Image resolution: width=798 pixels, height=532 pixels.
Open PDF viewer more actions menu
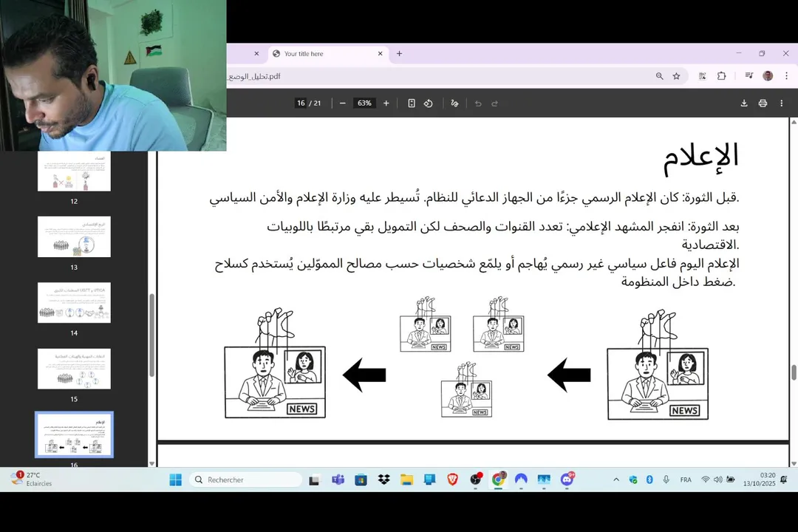(781, 103)
